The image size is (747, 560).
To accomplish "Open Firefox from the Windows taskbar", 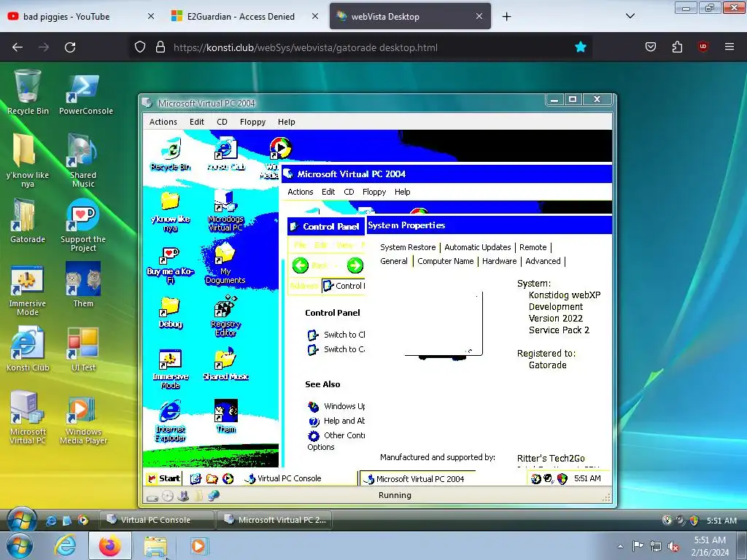I will pos(109,545).
